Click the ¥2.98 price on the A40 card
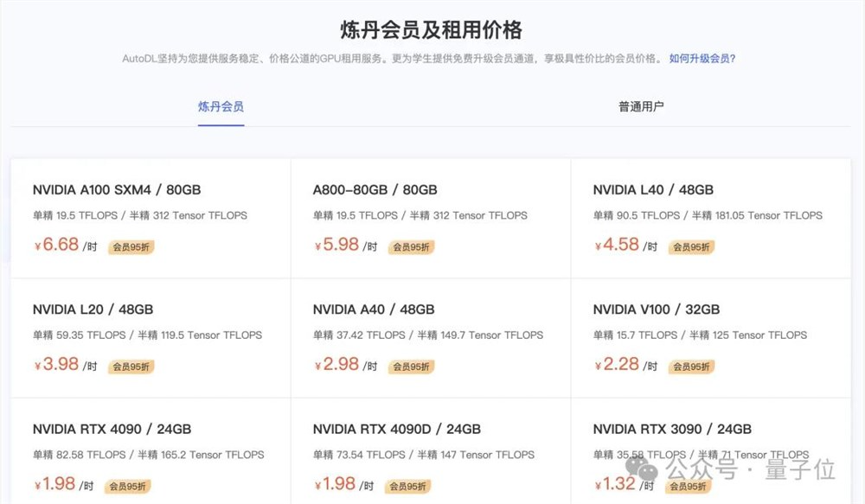Screen dimensions: 865x504 (x=336, y=364)
